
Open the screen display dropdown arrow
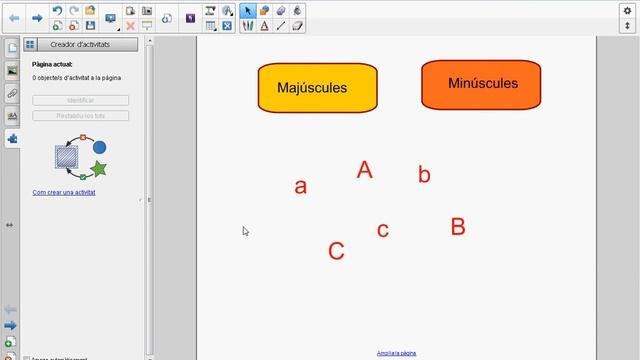point(118,29)
